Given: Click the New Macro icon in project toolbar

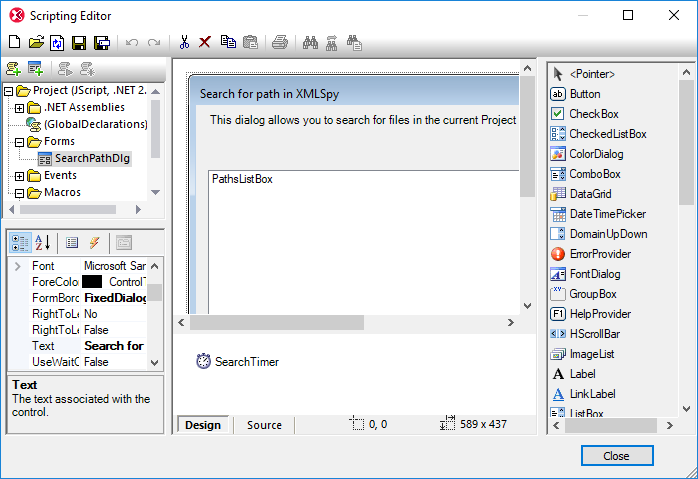Looking at the screenshot, I should point(13,69).
